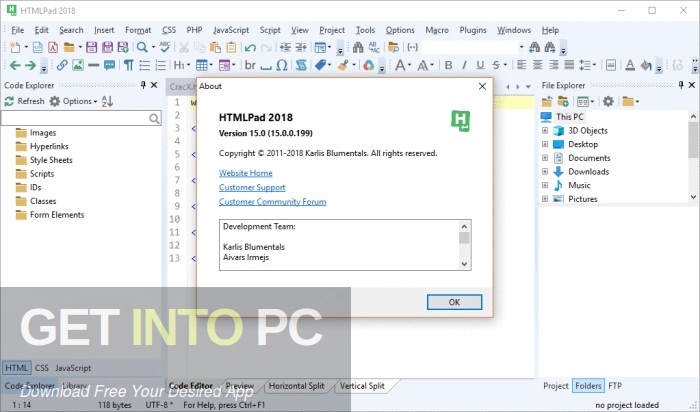Viewport: 700px width, 412px height.
Task: Toggle the Code Explorer pin
Action: (143, 85)
